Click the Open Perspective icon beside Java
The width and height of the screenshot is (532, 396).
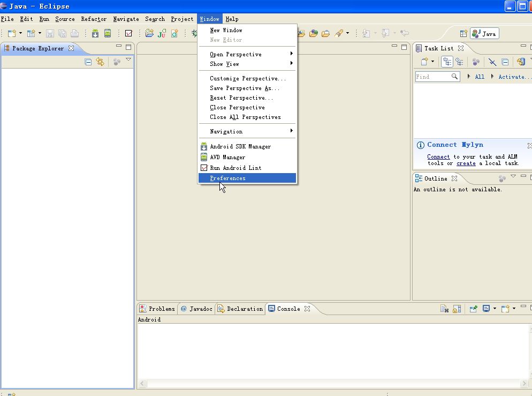pyautogui.click(x=463, y=34)
